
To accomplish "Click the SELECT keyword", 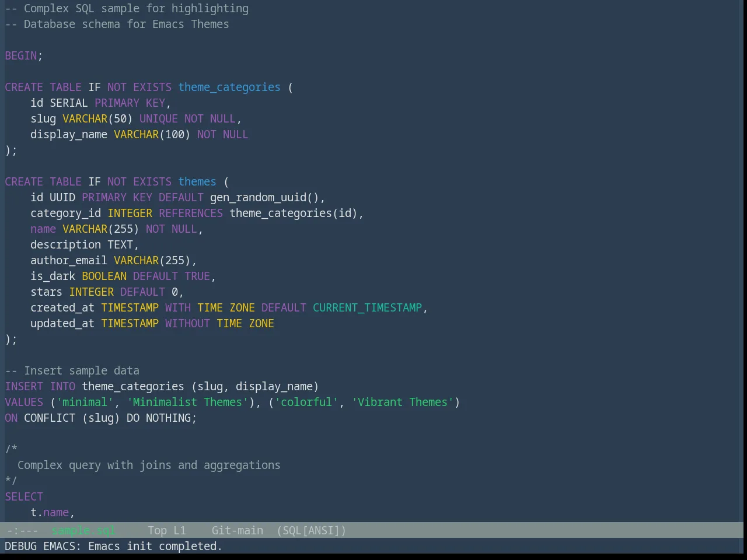I will 24,496.
